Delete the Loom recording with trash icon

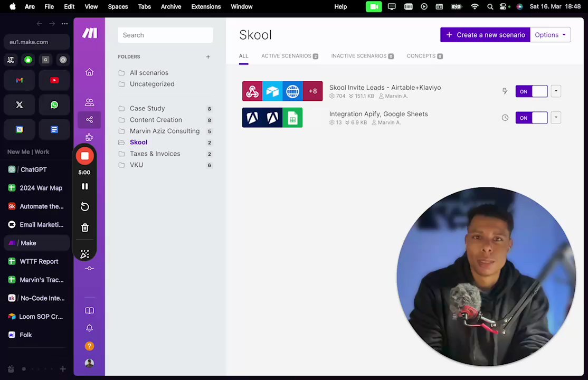(x=85, y=227)
